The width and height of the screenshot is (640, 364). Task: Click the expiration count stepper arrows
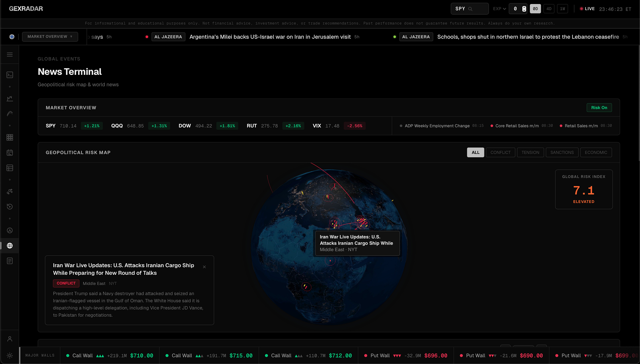524,9
